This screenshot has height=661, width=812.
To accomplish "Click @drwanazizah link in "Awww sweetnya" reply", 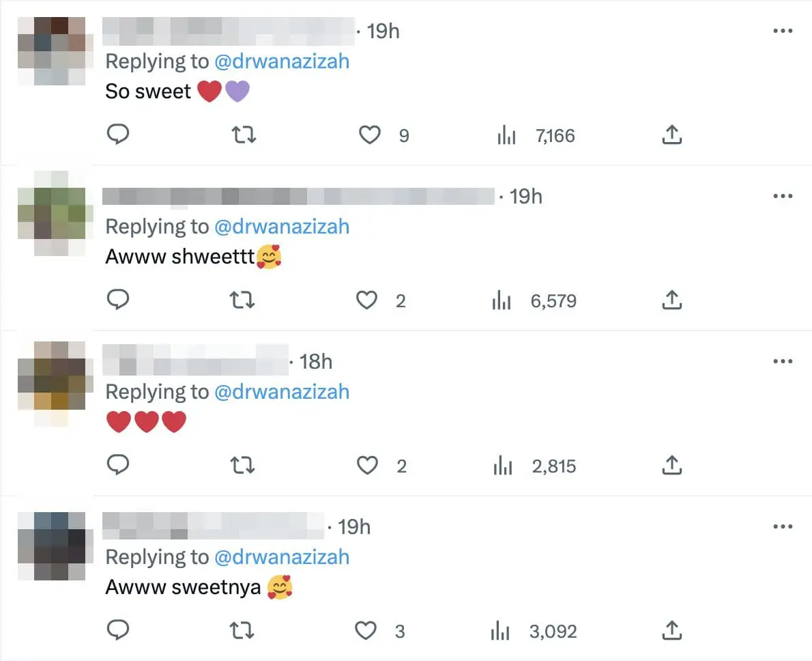I will 282,557.
